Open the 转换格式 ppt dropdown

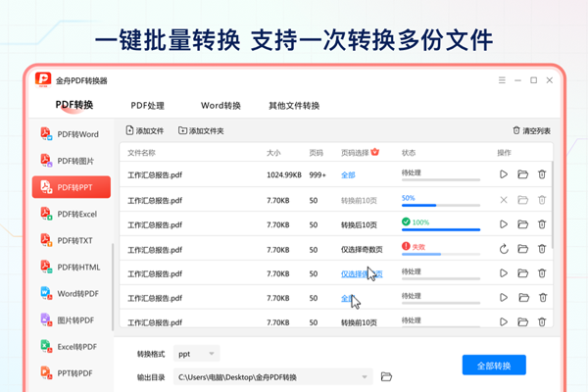coord(196,353)
